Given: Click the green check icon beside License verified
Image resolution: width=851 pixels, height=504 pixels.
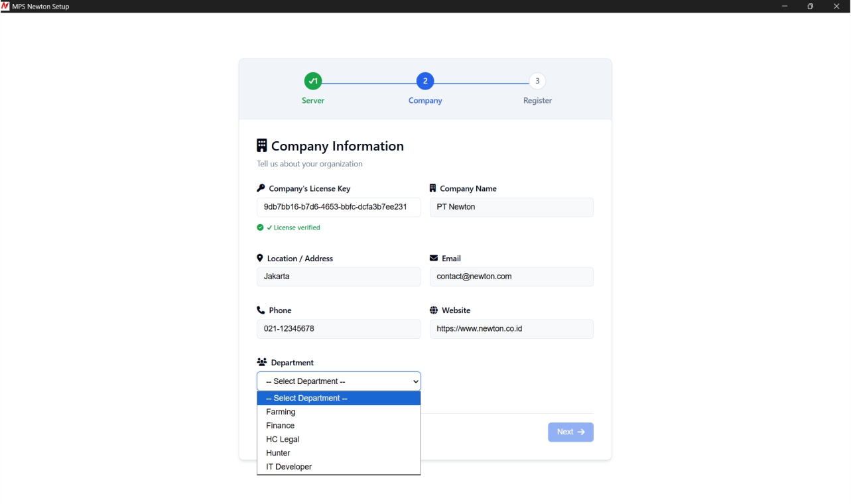Looking at the screenshot, I should click(x=260, y=227).
